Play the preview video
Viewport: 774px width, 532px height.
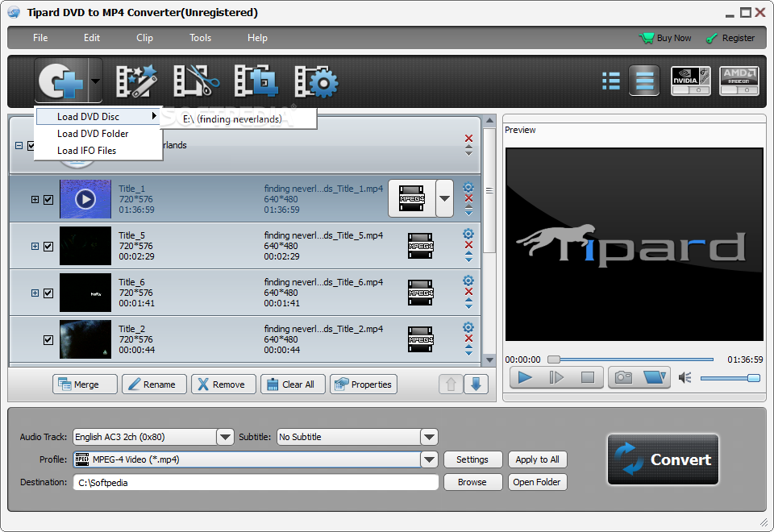pos(525,378)
